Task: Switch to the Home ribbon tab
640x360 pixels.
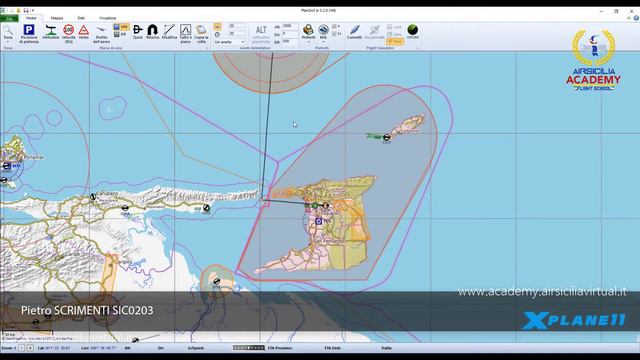Action: (31, 18)
